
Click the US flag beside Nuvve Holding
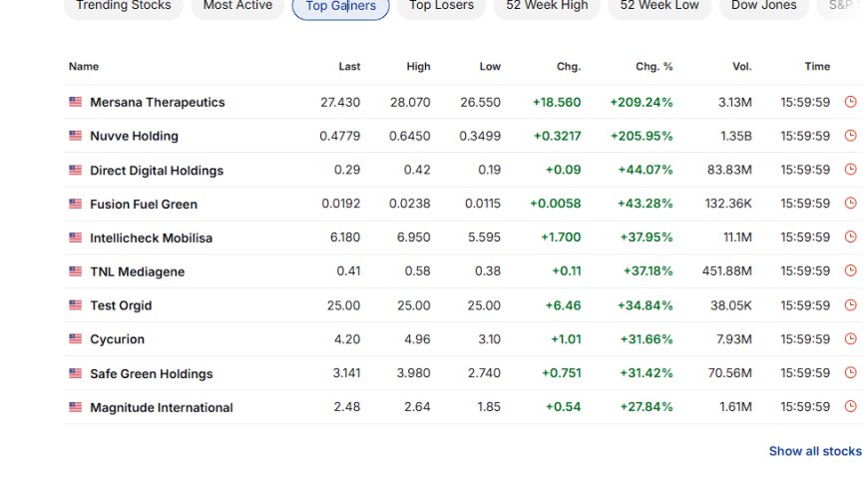pos(75,136)
